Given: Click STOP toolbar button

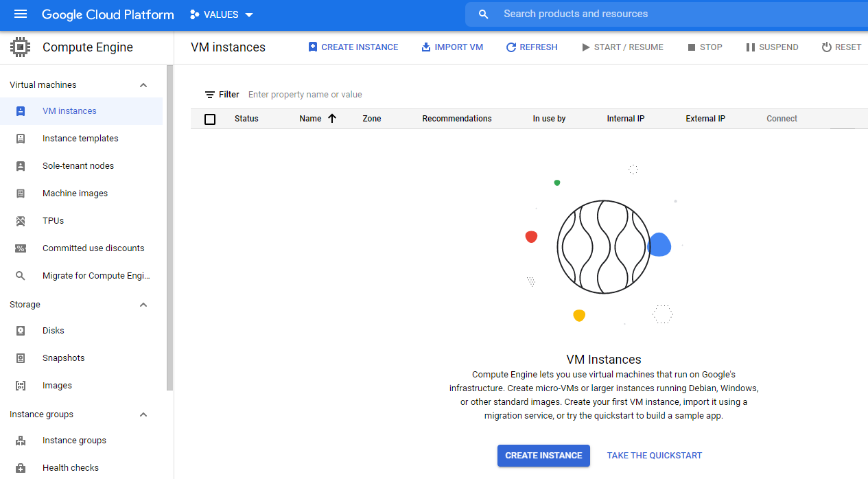Looking at the screenshot, I should coord(705,47).
